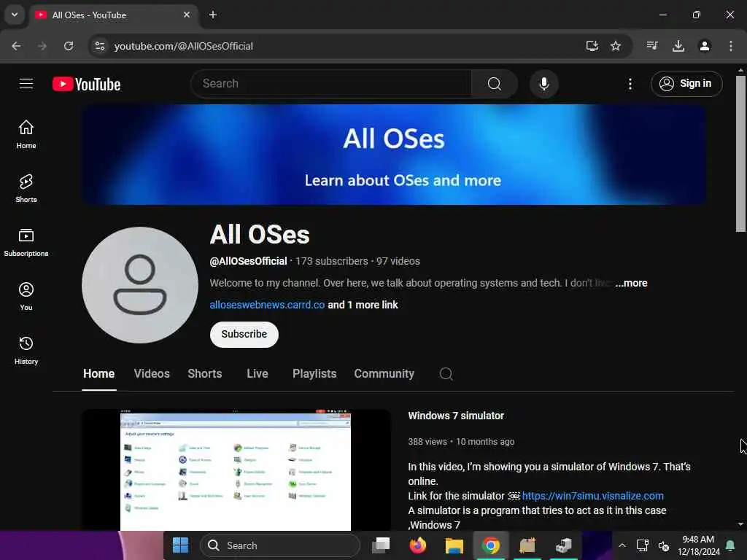
Task: Click the Chrome address bar URL
Action: click(183, 46)
